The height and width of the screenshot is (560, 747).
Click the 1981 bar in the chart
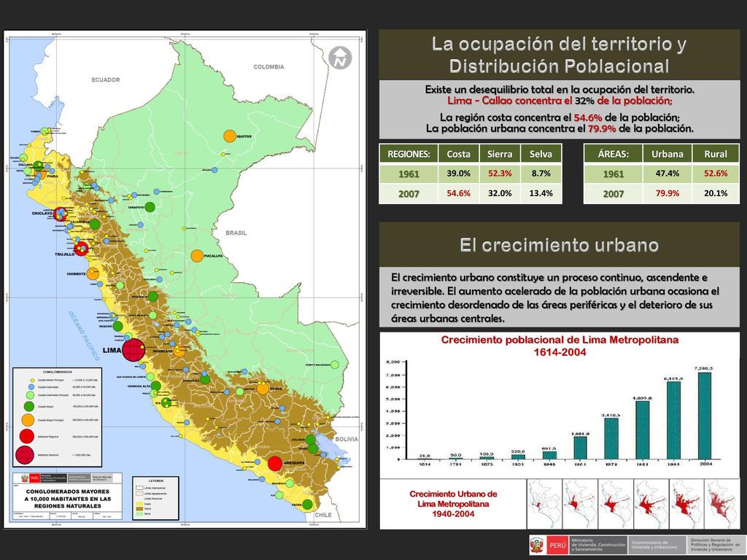tap(642, 430)
